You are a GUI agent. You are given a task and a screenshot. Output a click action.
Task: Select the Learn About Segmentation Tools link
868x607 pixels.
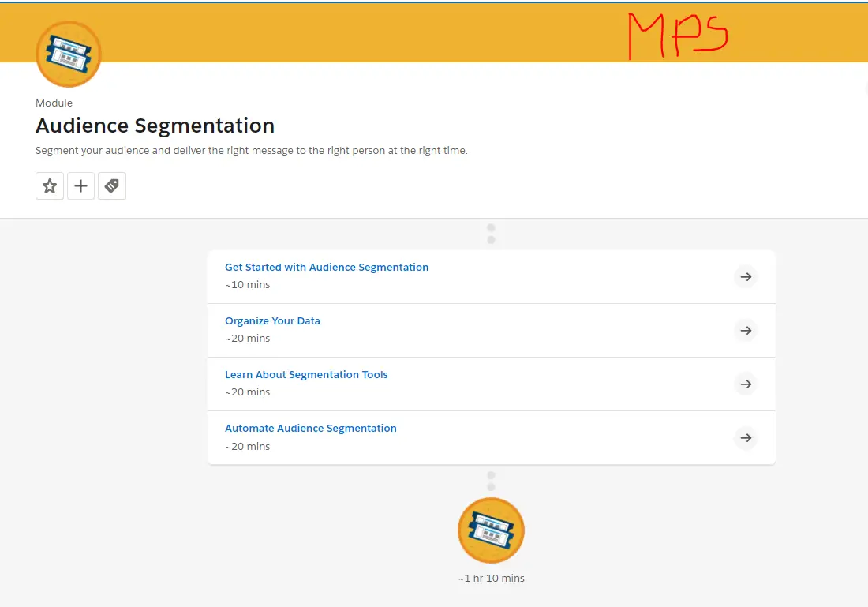tap(306, 374)
